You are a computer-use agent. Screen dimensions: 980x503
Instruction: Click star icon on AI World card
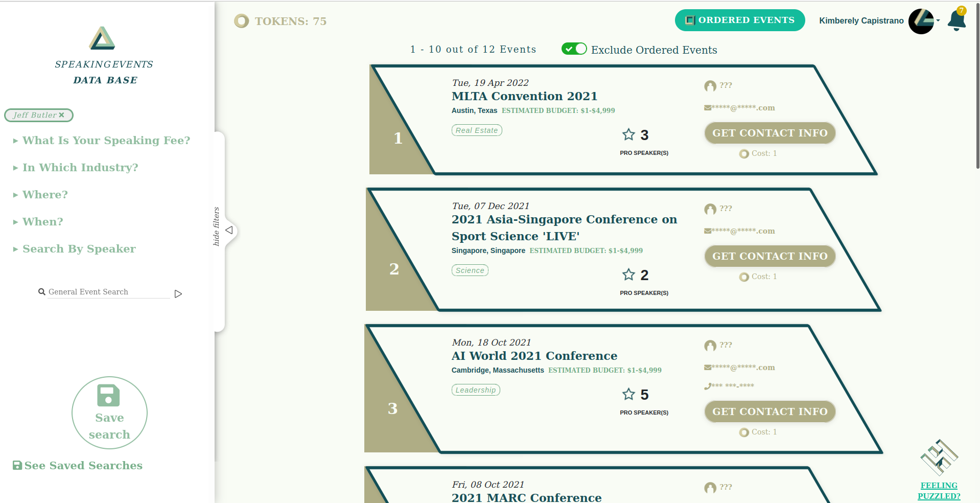pos(628,394)
